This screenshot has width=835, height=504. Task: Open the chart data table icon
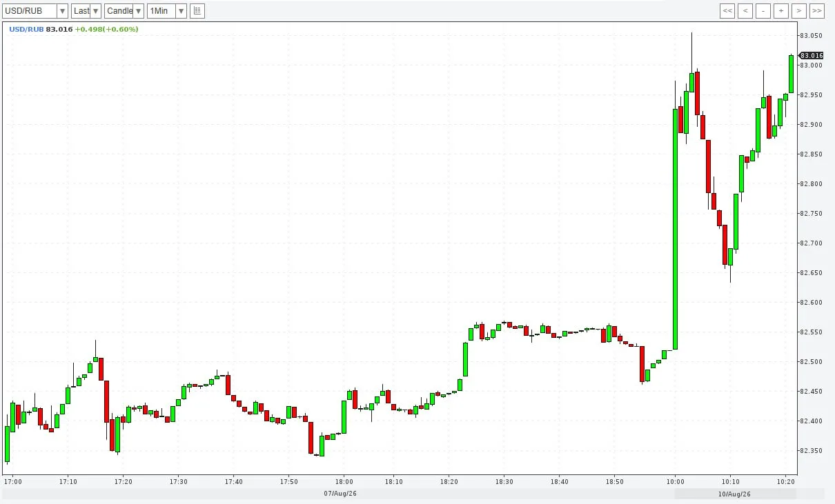(197, 11)
